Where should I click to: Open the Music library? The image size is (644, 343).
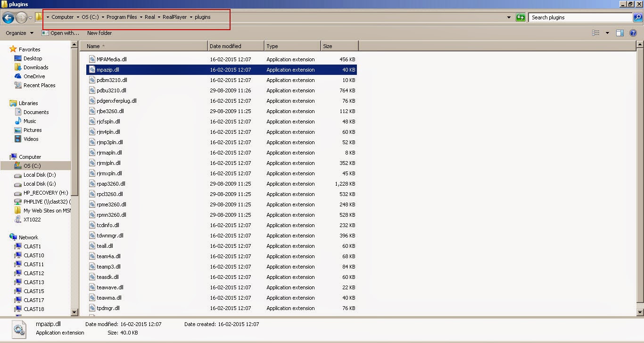30,121
